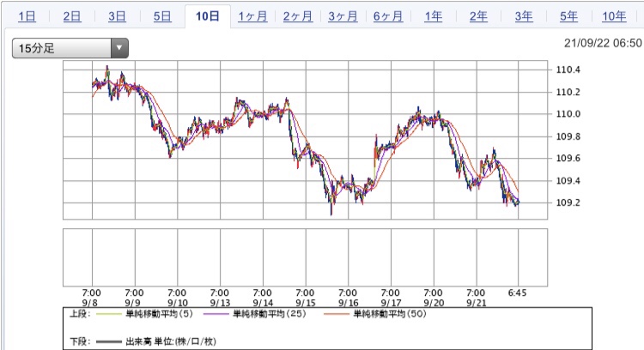Click the 109.4 price axis label
Viewport: 644px width, 350px height.
[568, 180]
